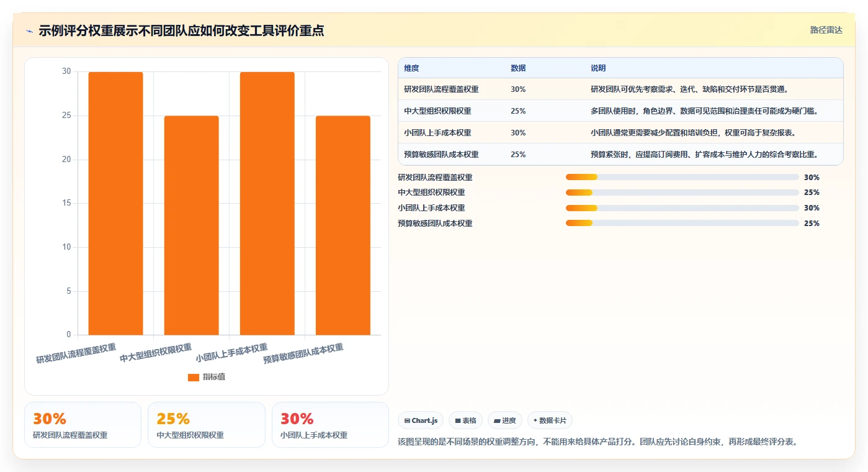Click the 预算敏感团队成本权重 progress bar
The width and height of the screenshot is (868, 472).
point(682,224)
